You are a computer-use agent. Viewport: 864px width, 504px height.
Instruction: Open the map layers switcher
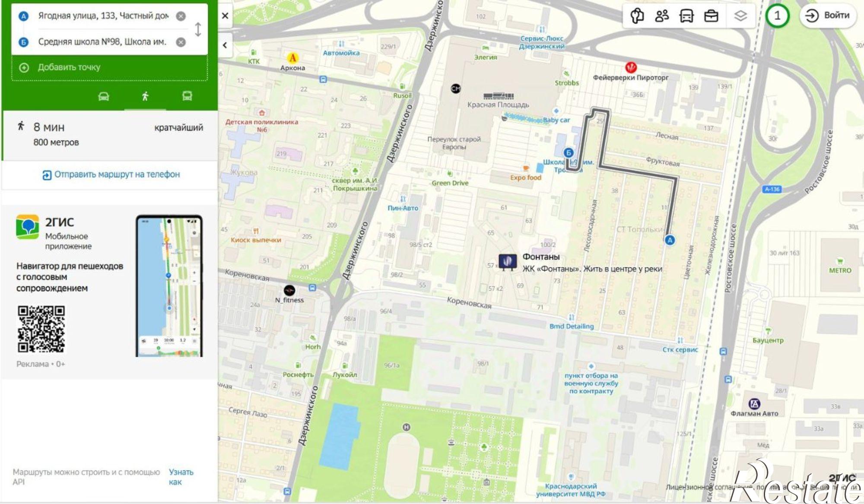pyautogui.click(x=740, y=16)
